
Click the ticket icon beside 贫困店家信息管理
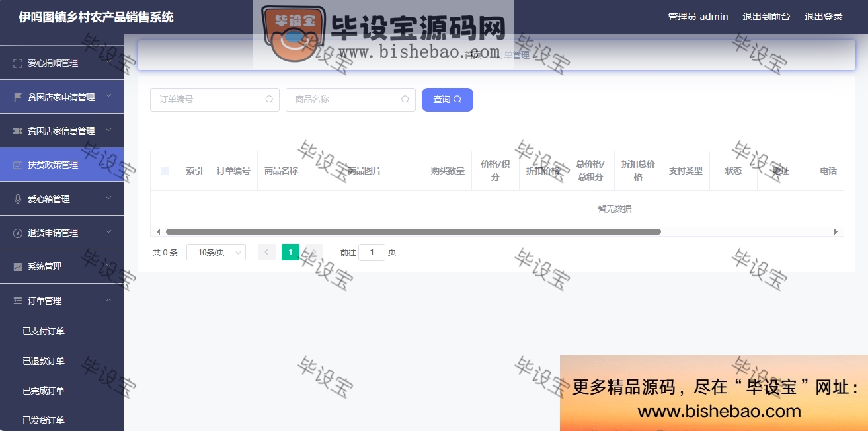[18, 131]
